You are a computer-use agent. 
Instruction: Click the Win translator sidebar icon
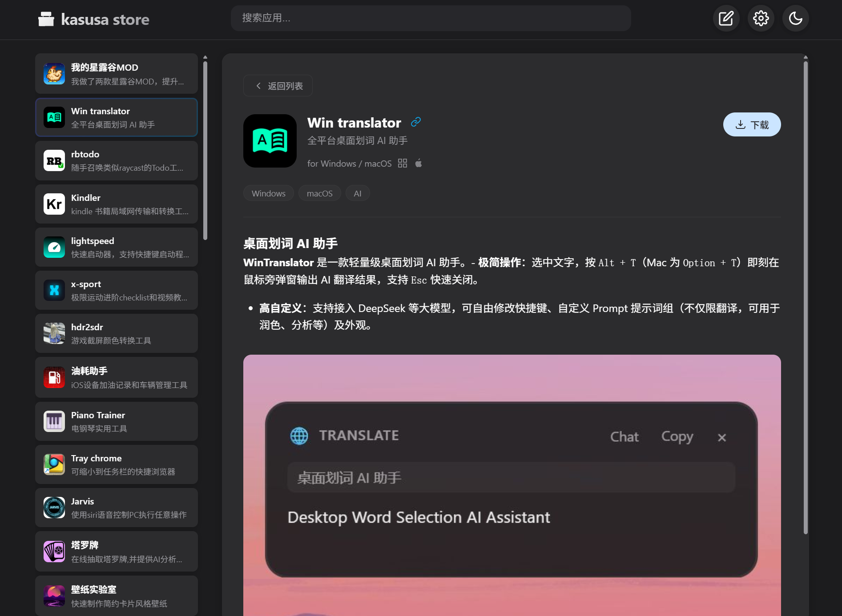click(x=54, y=117)
